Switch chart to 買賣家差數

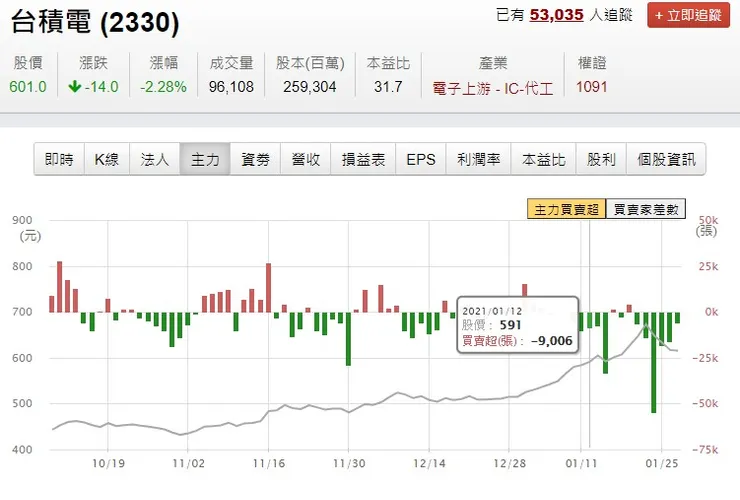point(646,209)
